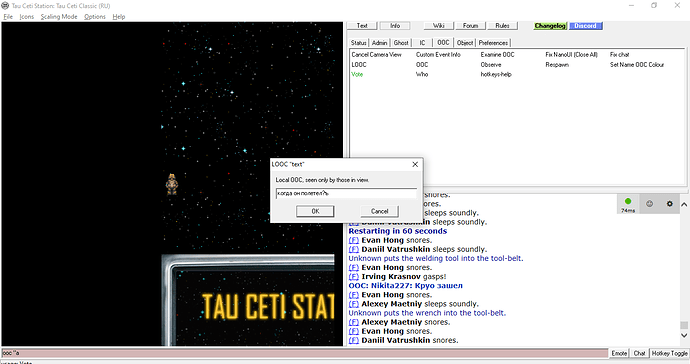Select the Set Name OOC Colour verb
The height and width of the screenshot is (364, 690).
pos(637,65)
